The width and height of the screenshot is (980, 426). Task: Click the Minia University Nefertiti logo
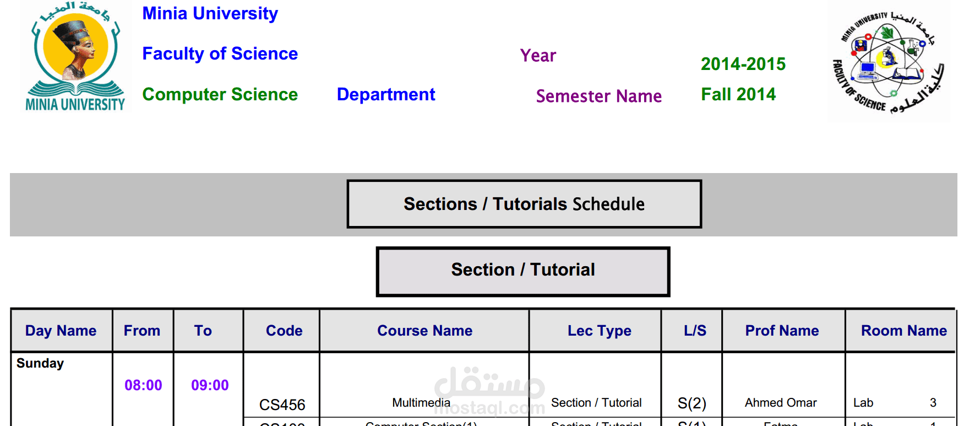click(75, 56)
